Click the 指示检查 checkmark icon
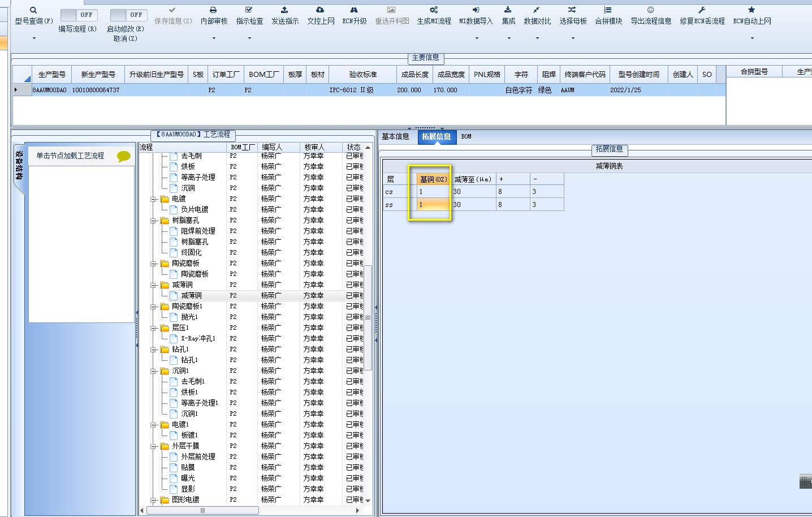812x517 pixels. [x=249, y=10]
